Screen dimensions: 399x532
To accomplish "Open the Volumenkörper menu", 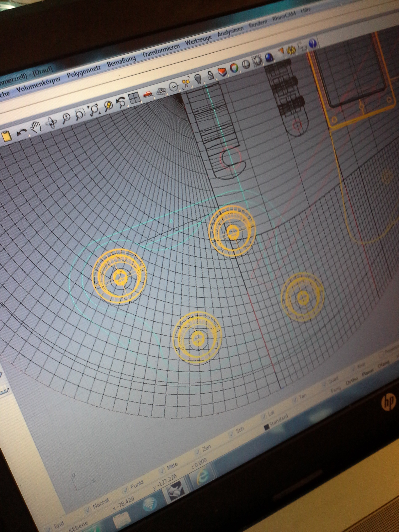I will tap(38, 85).
